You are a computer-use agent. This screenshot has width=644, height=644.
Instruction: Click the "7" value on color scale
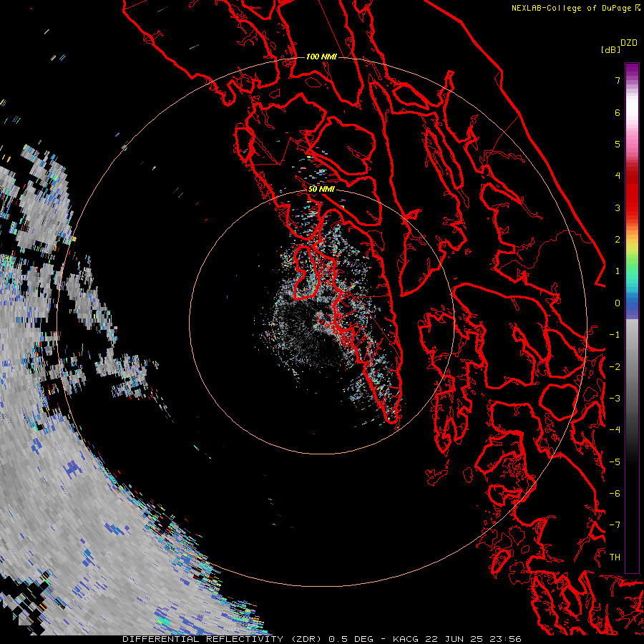click(618, 80)
